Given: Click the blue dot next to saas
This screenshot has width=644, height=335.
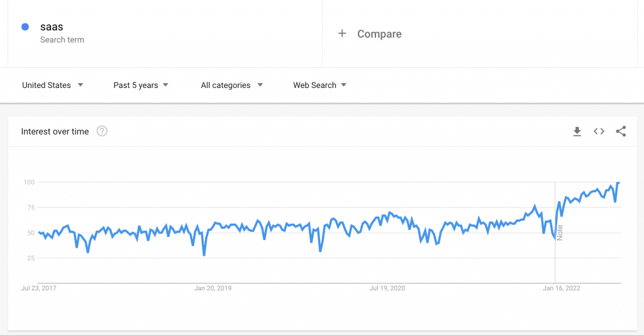Looking at the screenshot, I should tap(25, 27).
